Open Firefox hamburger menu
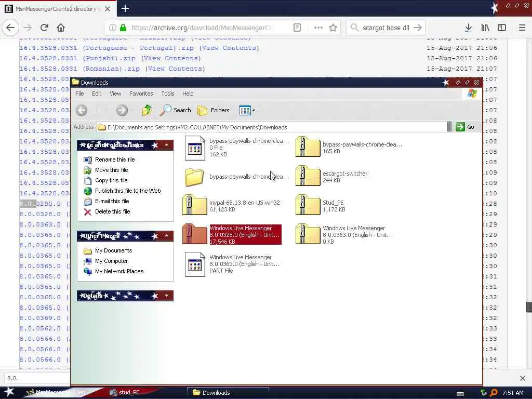Viewport: 532px width, 399px height. click(x=522, y=28)
